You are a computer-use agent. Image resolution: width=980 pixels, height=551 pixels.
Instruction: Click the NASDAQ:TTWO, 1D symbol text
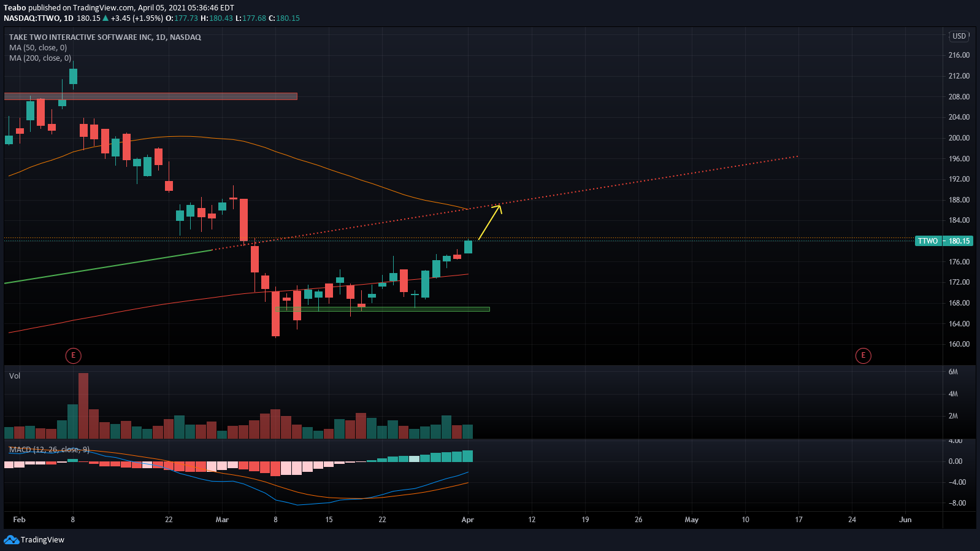point(39,18)
